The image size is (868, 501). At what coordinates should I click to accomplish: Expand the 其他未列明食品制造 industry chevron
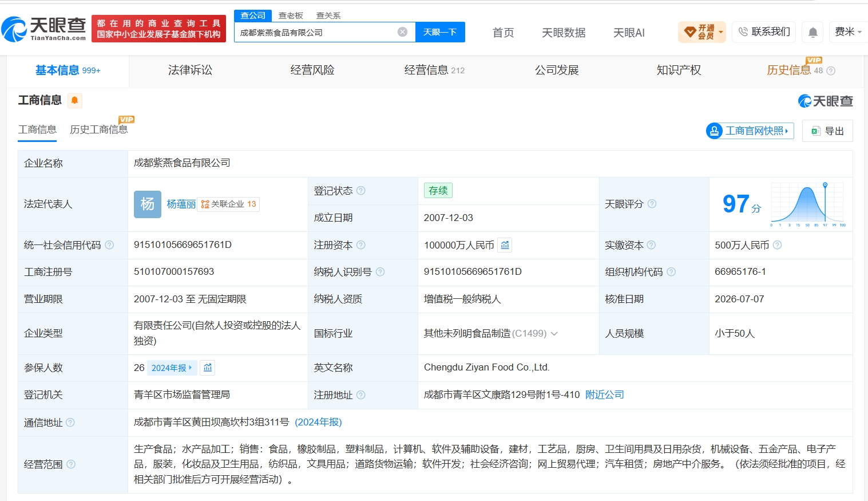pos(554,334)
